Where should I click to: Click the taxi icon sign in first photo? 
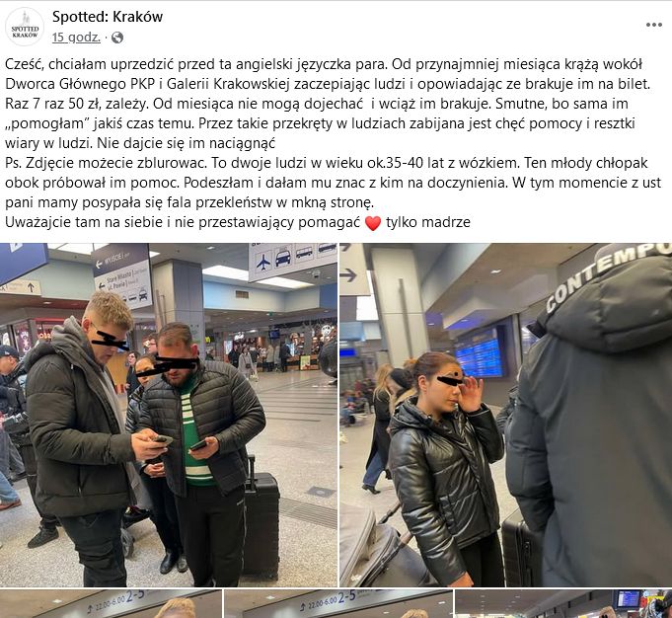click(x=283, y=259)
